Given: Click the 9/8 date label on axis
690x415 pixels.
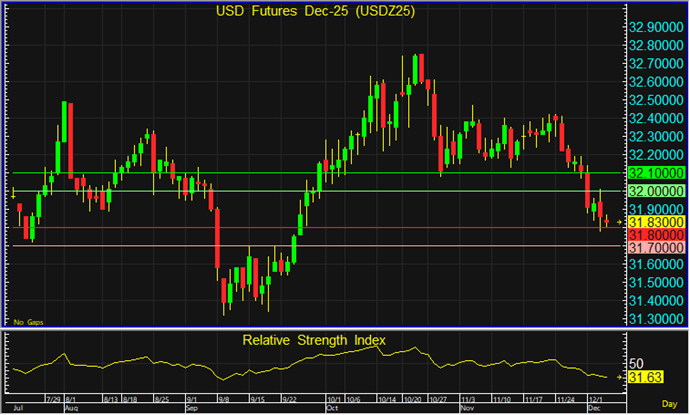Looking at the screenshot, I should (222, 399).
